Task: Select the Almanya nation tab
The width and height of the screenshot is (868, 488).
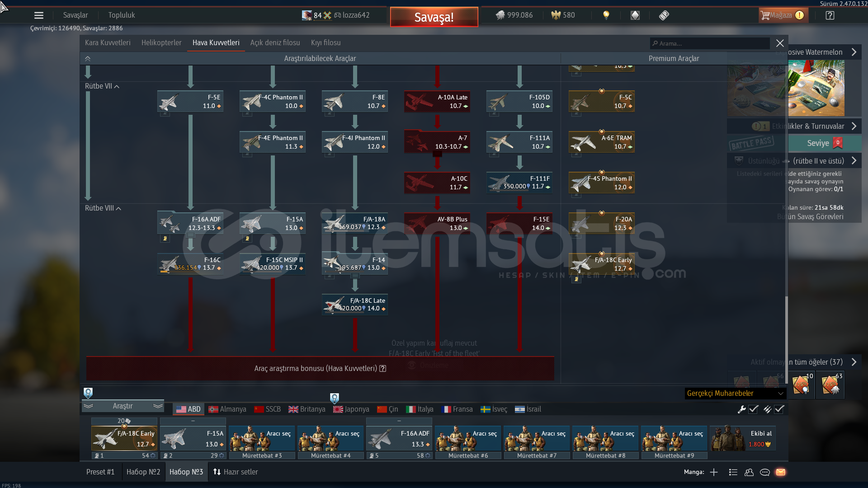Action: [x=227, y=409]
